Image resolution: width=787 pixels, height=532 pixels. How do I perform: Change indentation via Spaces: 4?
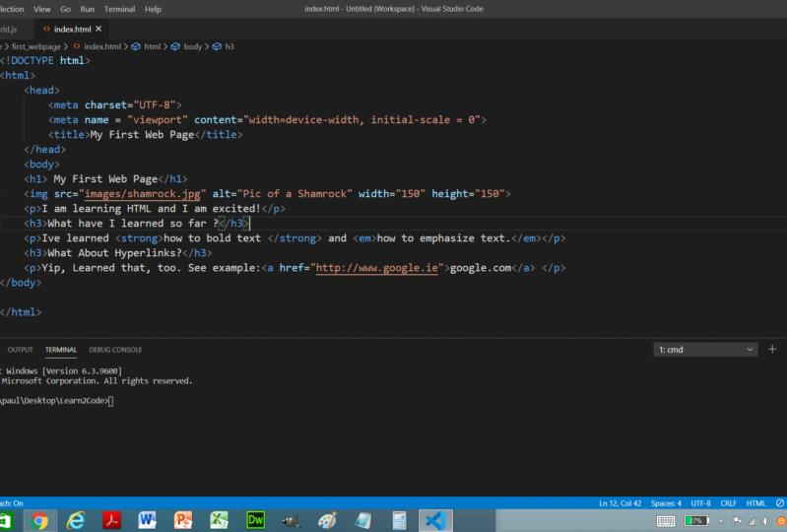point(666,502)
